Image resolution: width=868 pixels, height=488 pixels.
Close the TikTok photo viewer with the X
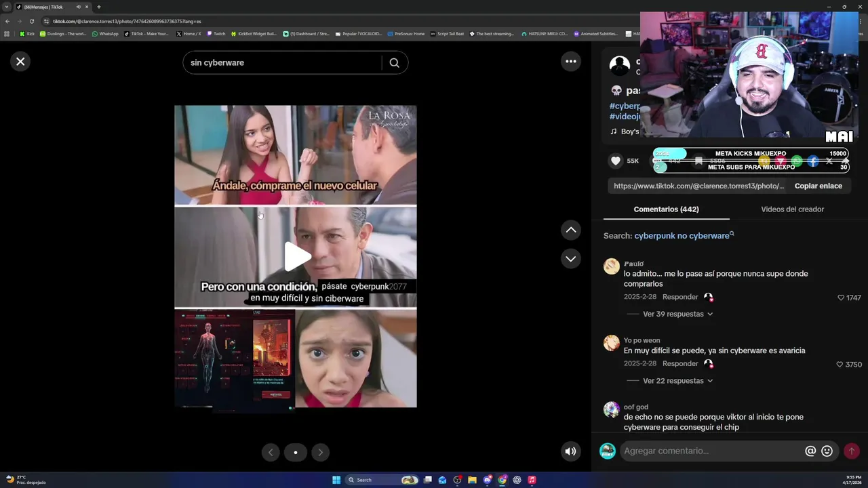tap(20, 62)
